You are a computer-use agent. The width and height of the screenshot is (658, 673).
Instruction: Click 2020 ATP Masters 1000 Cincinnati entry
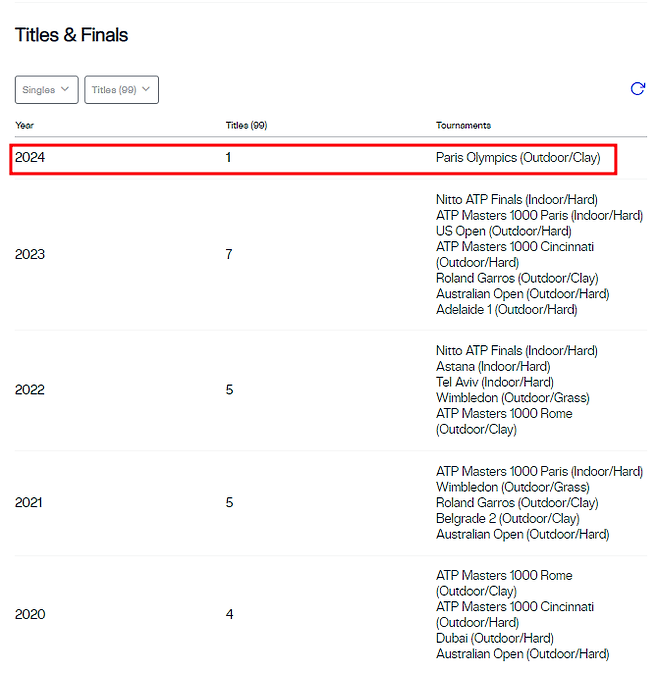515,615
